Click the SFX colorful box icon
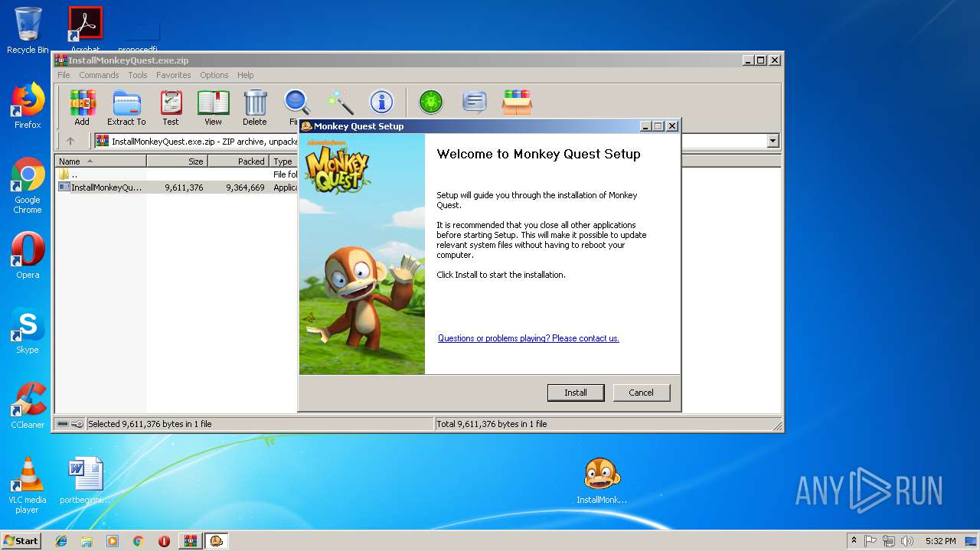This screenshot has height=551, width=980. pyautogui.click(x=518, y=102)
